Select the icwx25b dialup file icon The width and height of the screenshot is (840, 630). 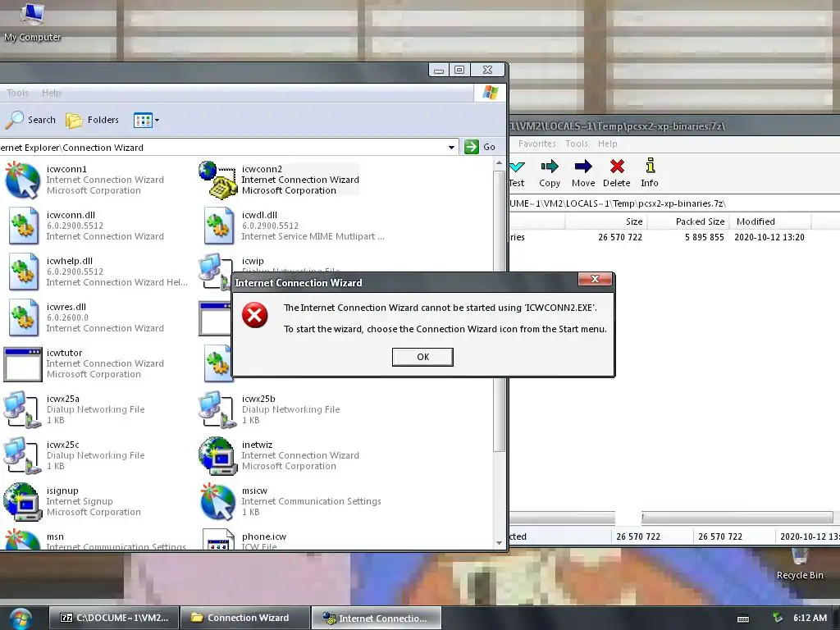pos(217,409)
